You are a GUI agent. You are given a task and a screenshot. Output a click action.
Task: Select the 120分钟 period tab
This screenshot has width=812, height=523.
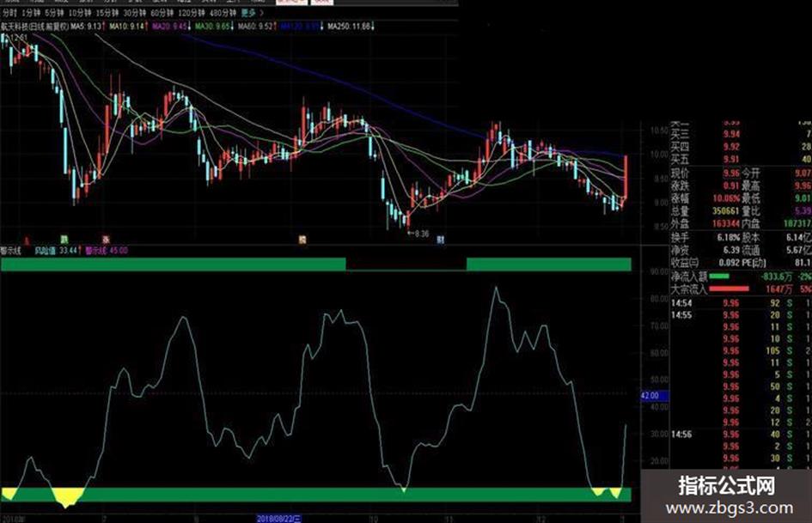[x=192, y=12]
